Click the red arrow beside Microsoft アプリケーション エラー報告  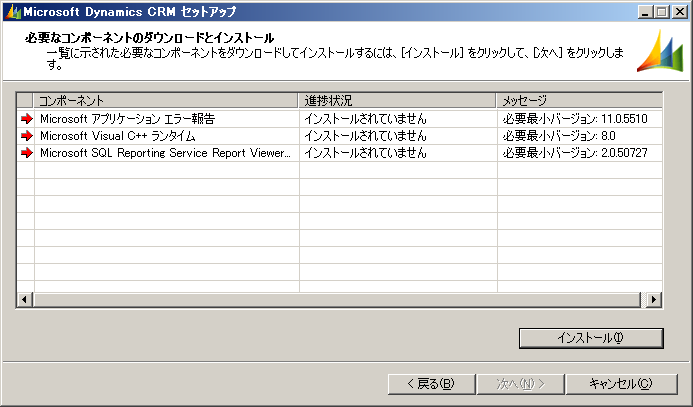click(x=27, y=118)
